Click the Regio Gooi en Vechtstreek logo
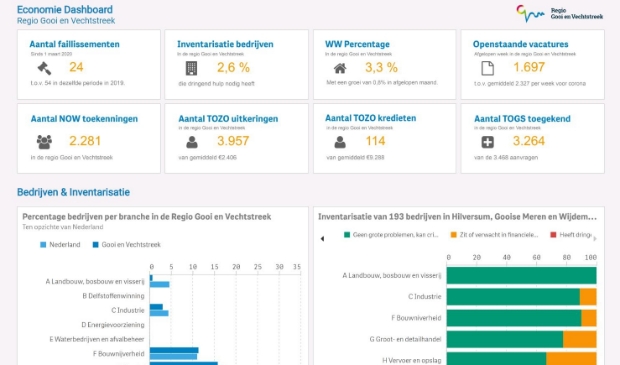 pos(560,14)
